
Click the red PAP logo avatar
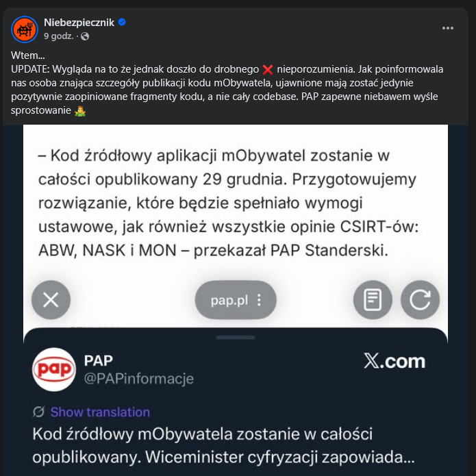tap(54, 369)
